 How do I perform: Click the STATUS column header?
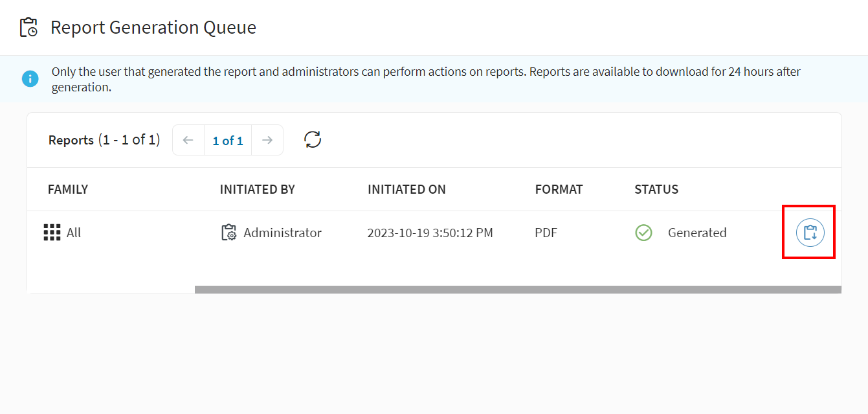[x=656, y=189]
